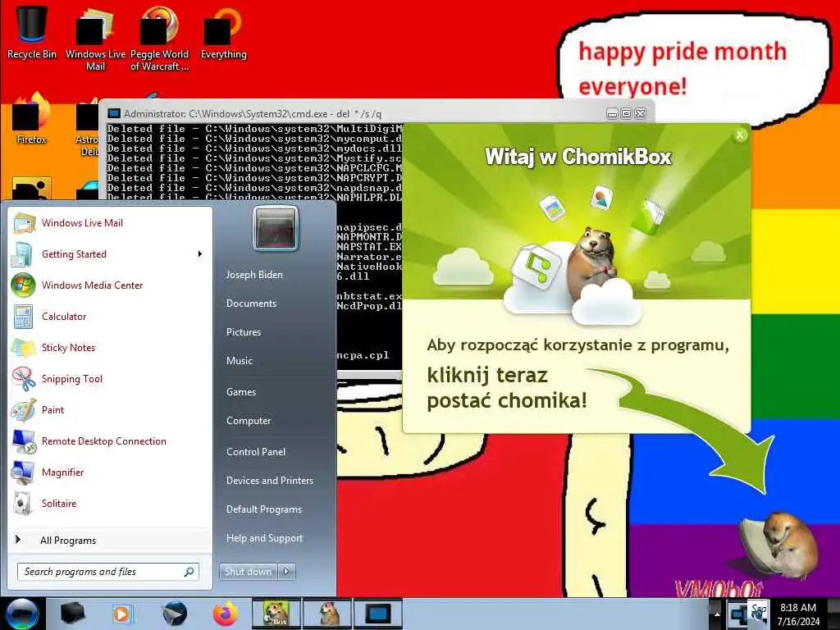This screenshot has width=840, height=630.
Task: Click the search magnifier icon in Start menu
Action: click(189, 572)
